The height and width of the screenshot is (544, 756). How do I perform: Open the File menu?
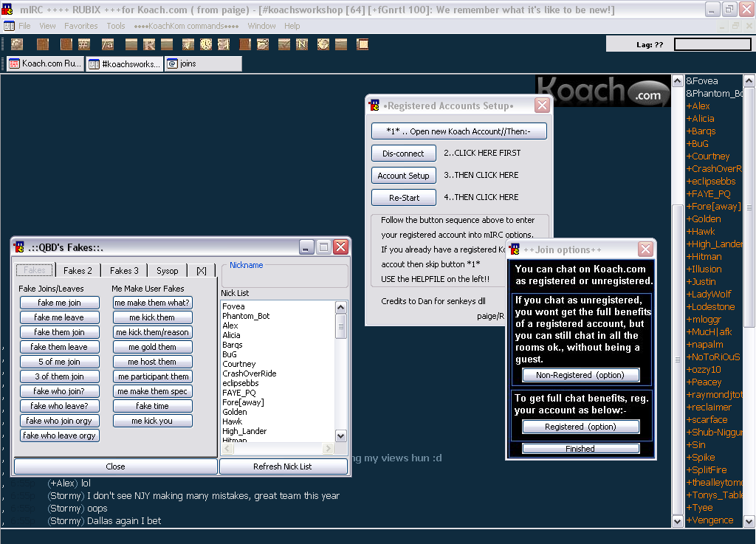[x=24, y=26]
